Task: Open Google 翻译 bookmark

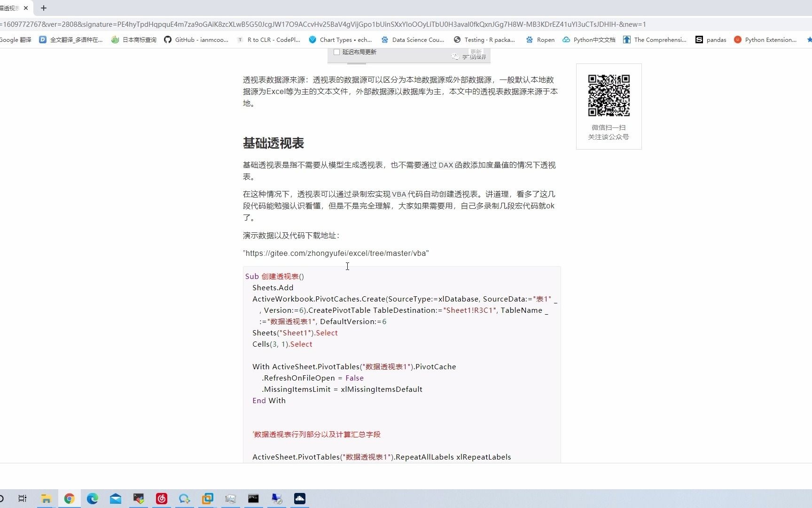Action: [16, 40]
